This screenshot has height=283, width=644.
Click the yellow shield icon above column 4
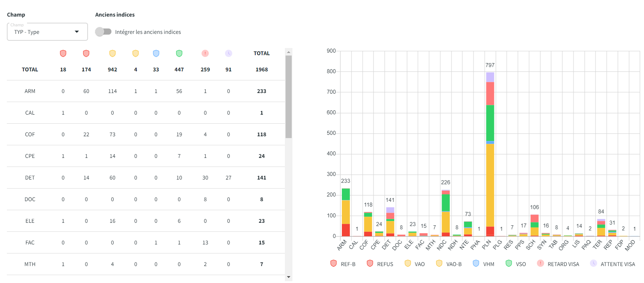tap(136, 53)
